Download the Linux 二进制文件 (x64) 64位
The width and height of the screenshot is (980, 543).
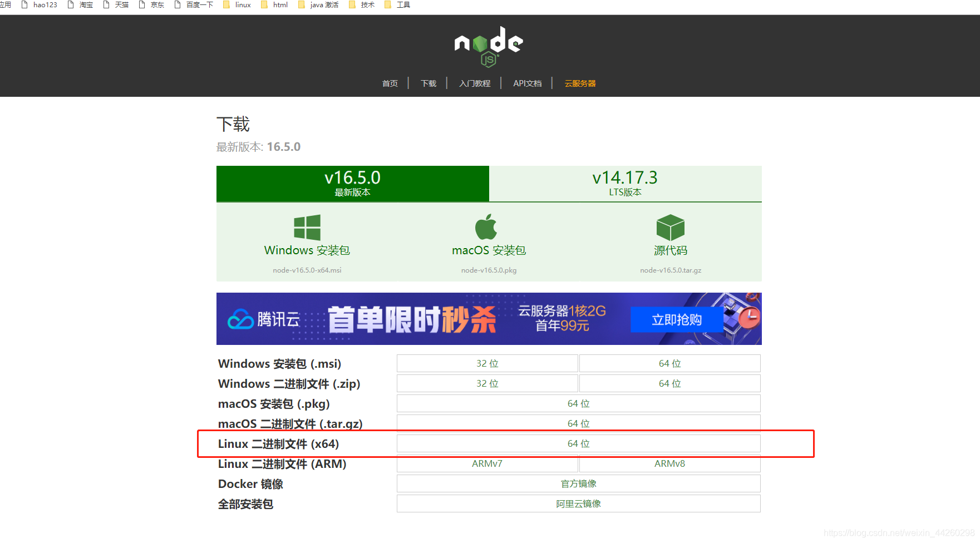pyautogui.click(x=578, y=443)
